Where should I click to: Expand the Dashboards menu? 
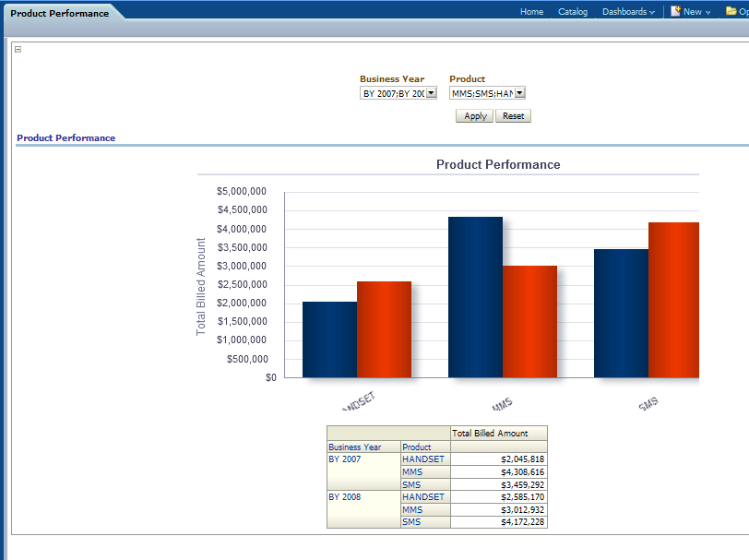click(628, 12)
